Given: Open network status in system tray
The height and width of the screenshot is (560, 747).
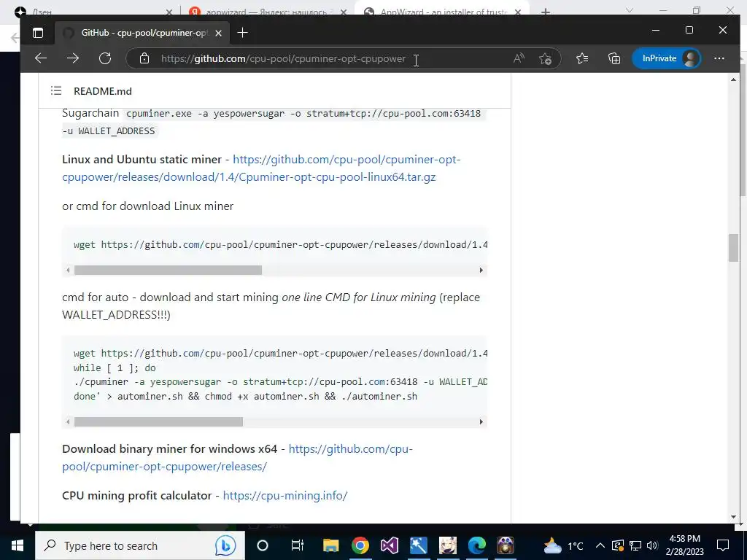Looking at the screenshot, I should [635, 545].
